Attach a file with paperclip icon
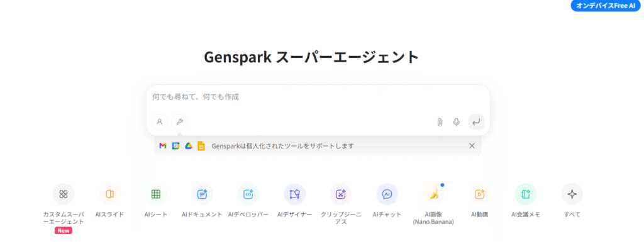The height and width of the screenshot is (246, 644). pos(440,122)
